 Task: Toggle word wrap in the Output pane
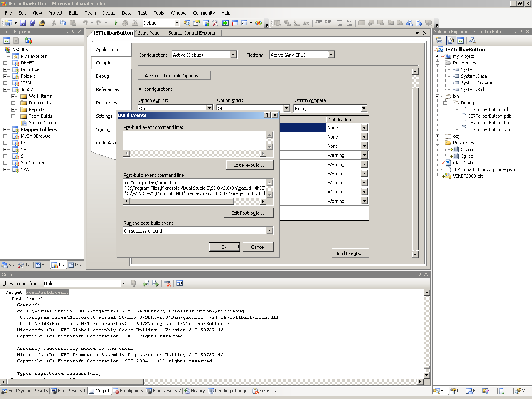click(x=180, y=283)
